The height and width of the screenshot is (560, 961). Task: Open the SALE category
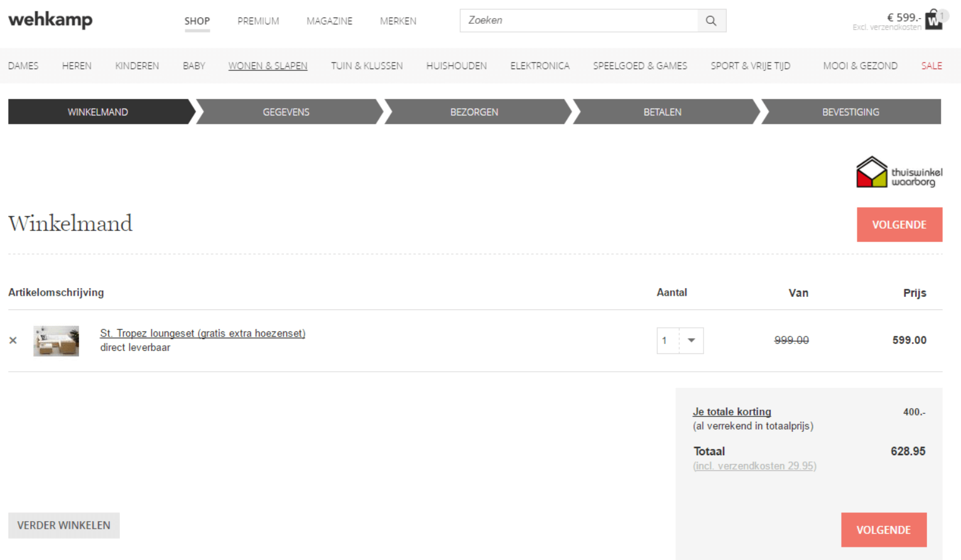pos(931,66)
